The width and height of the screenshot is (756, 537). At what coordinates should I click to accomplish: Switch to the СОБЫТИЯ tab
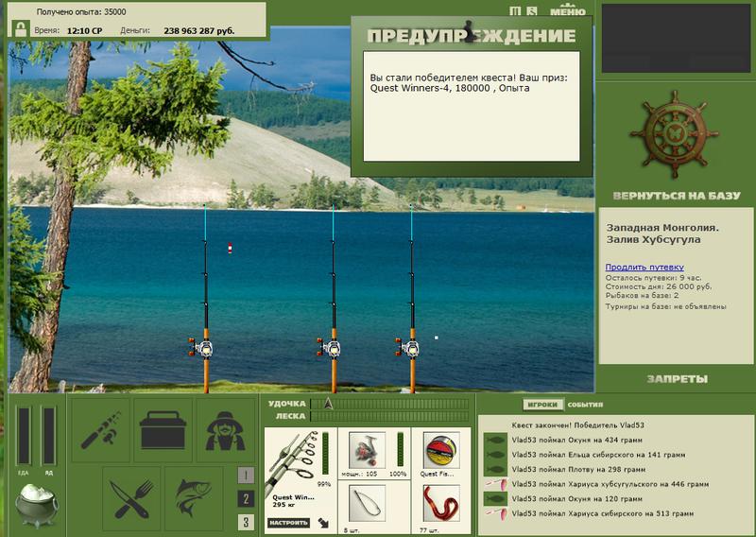(x=585, y=405)
